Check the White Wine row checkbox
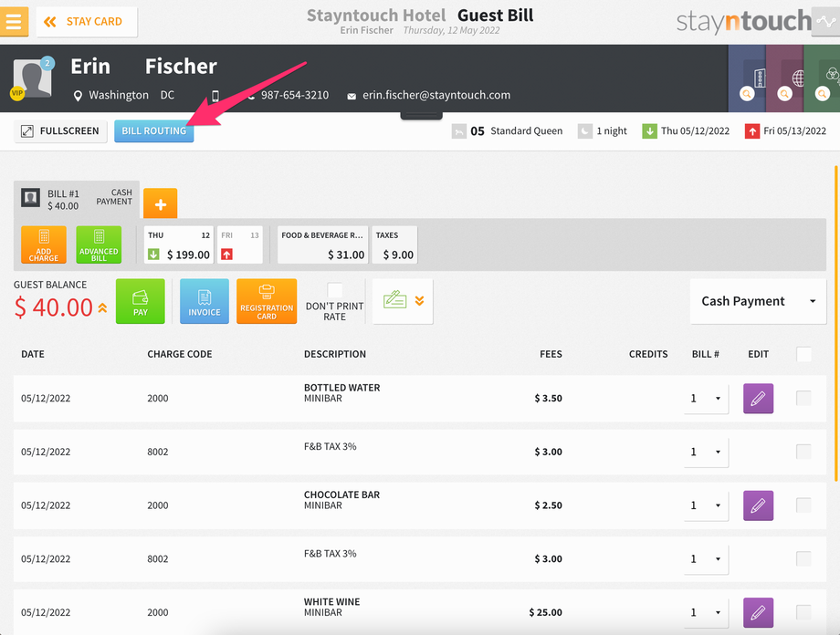The image size is (840, 635). coord(803,612)
